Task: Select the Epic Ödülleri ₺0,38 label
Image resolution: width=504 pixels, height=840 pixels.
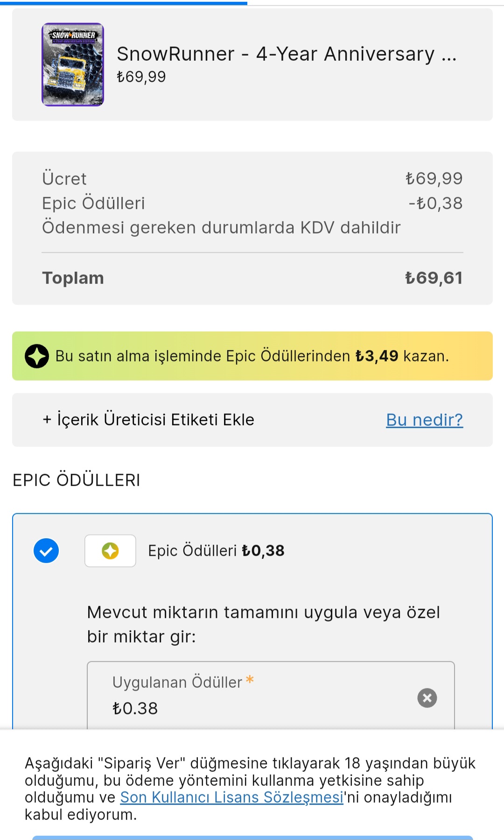Action: pos(216,551)
